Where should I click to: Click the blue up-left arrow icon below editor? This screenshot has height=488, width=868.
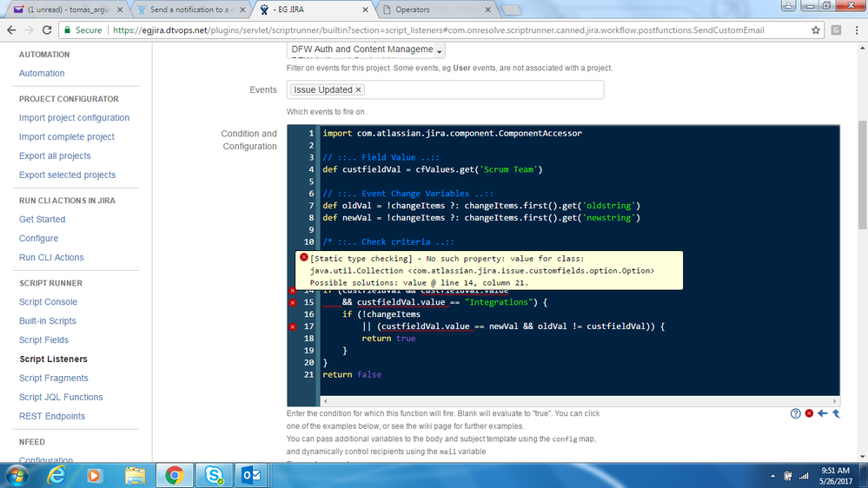pyautogui.click(x=836, y=413)
